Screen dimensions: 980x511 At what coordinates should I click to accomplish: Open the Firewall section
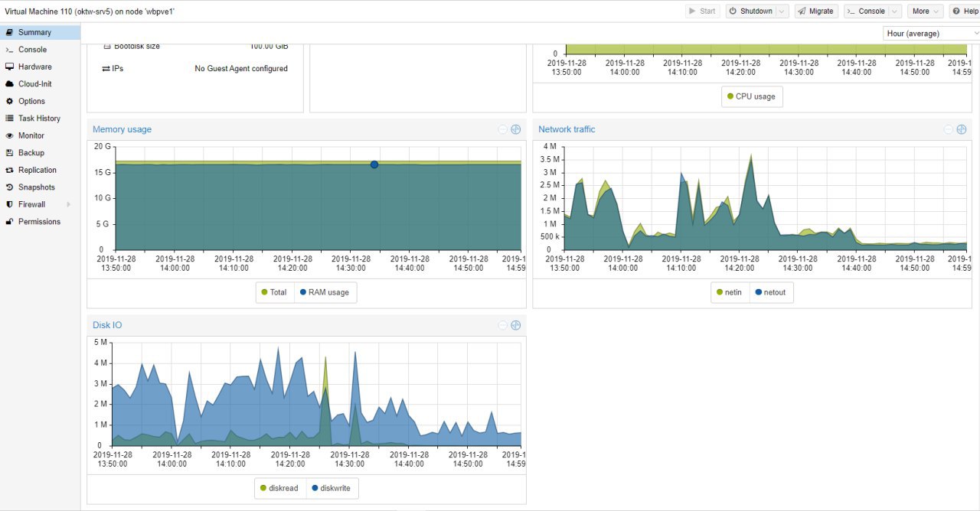tap(40, 204)
